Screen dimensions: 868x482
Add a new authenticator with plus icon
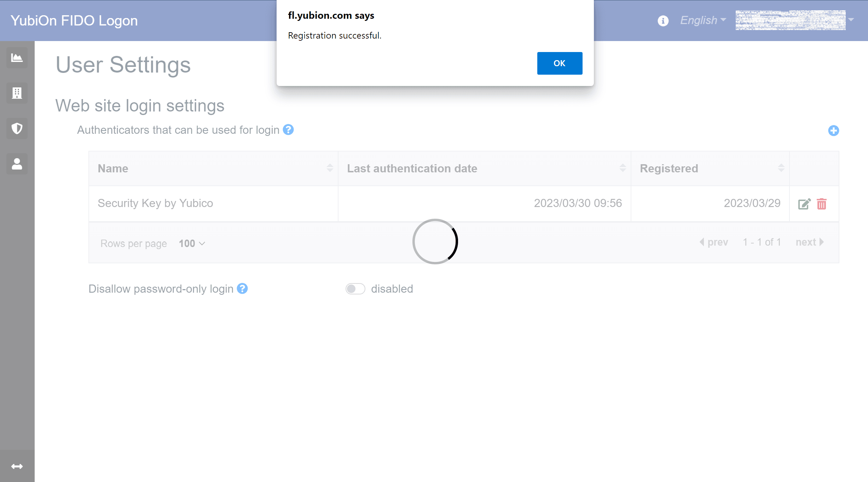pos(833,131)
